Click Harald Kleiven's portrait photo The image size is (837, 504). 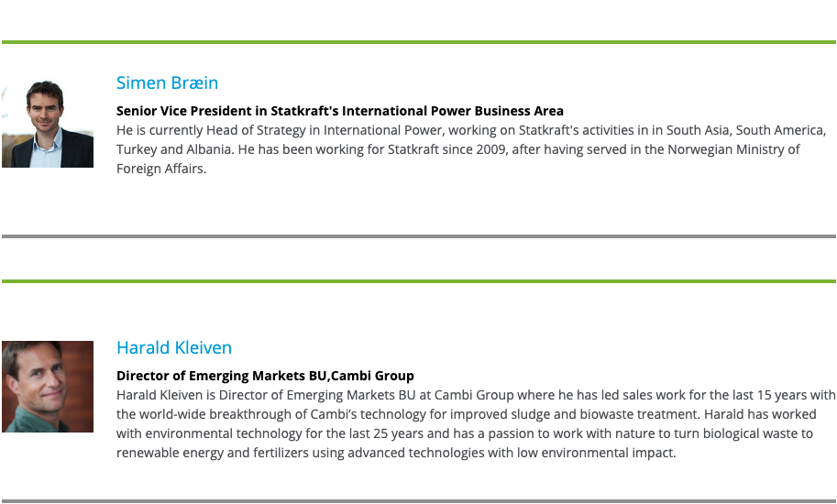[48, 387]
